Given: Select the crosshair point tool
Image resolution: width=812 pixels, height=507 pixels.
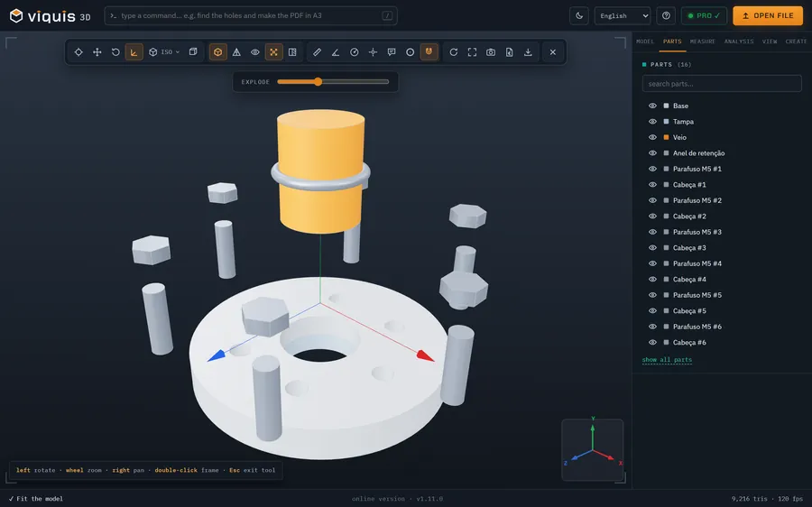Looking at the screenshot, I should [373, 52].
